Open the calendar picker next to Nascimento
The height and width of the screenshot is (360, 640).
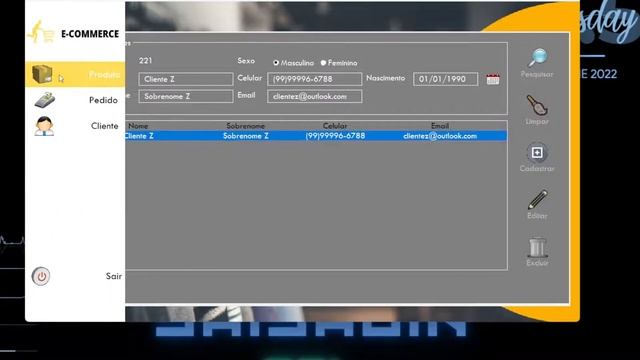pos(493,79)
